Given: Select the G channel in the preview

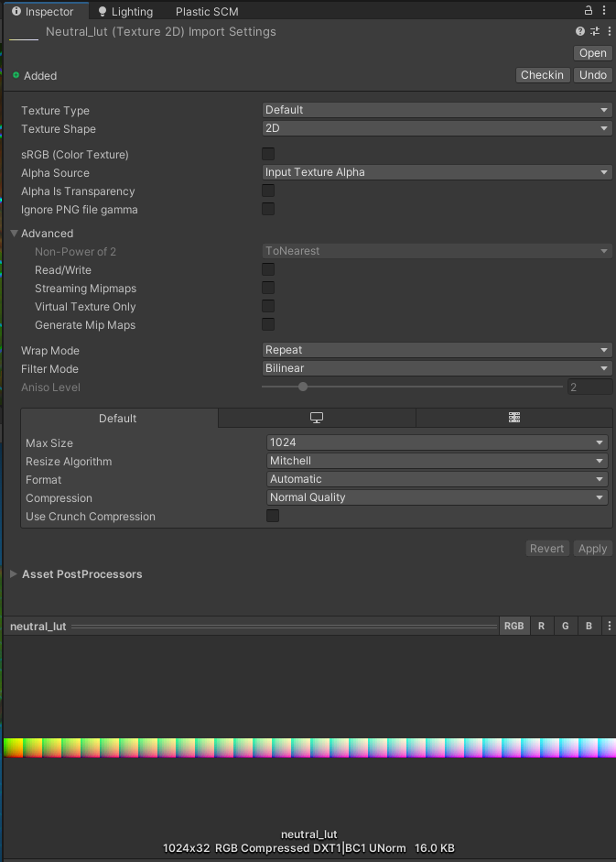Looking at the screenshot, I should (x=565, y=626).
